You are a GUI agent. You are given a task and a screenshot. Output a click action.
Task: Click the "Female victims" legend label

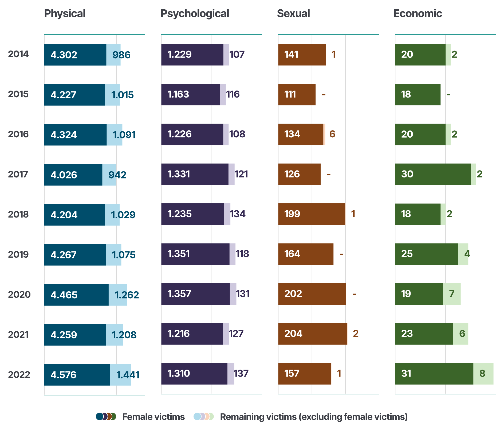point(153,417)
